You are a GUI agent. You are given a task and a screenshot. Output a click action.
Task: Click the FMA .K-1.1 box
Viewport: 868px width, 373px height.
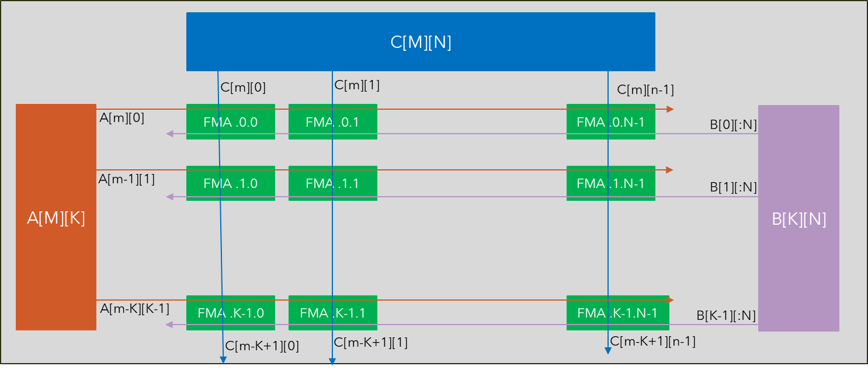point(333,313)
